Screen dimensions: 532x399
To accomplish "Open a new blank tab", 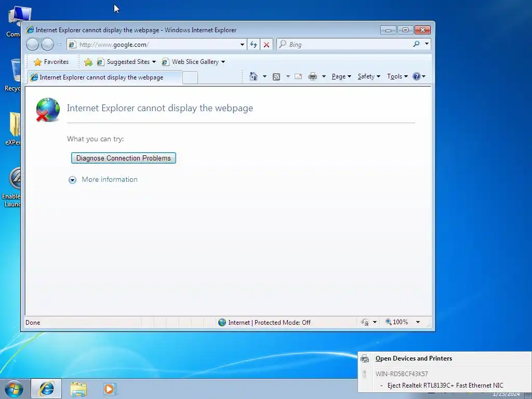I will tap(190, 78).
